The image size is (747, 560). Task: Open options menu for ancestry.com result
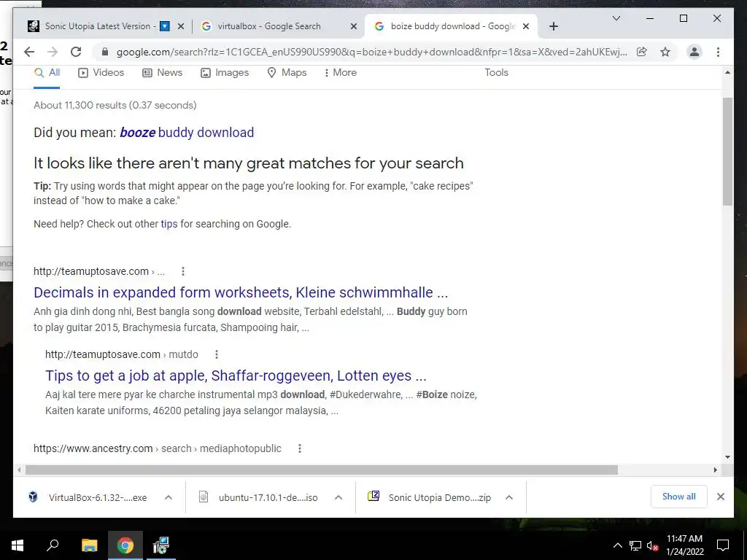pos(300,448)
